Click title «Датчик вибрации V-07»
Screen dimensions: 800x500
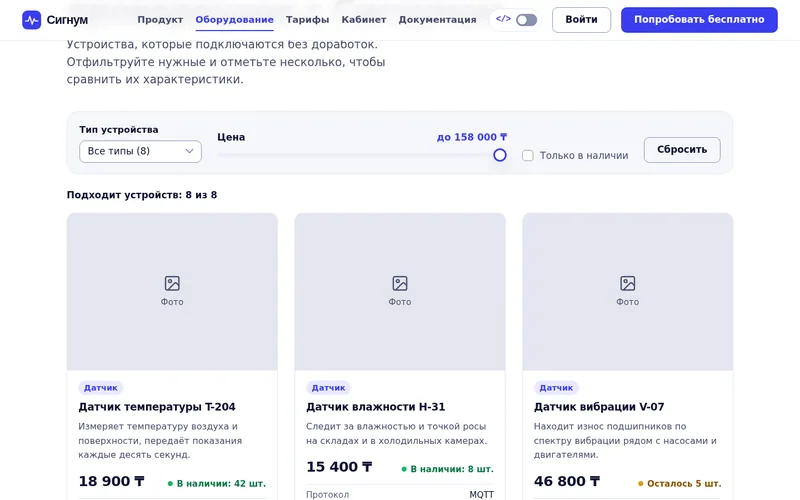coord(599,407)
